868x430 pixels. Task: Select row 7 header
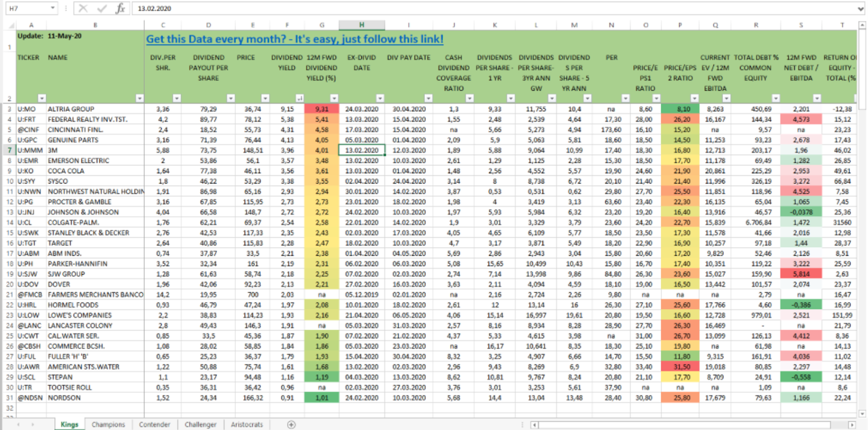coord(9,150)
